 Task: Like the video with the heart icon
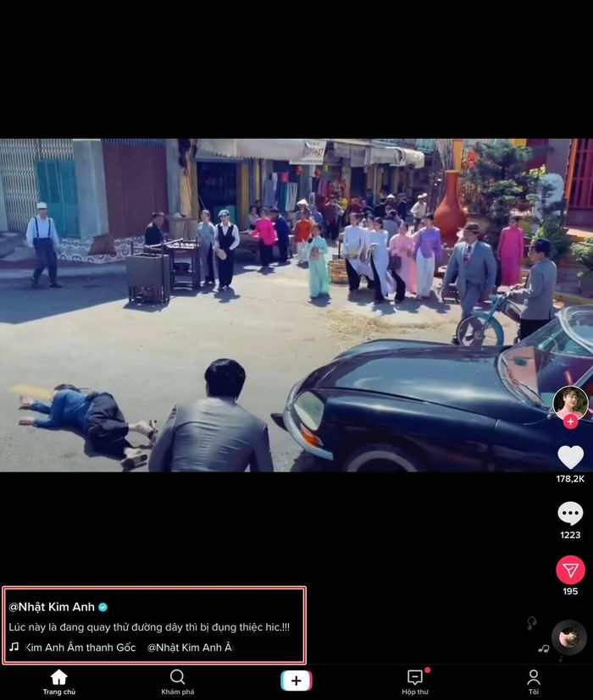(570, 457)
